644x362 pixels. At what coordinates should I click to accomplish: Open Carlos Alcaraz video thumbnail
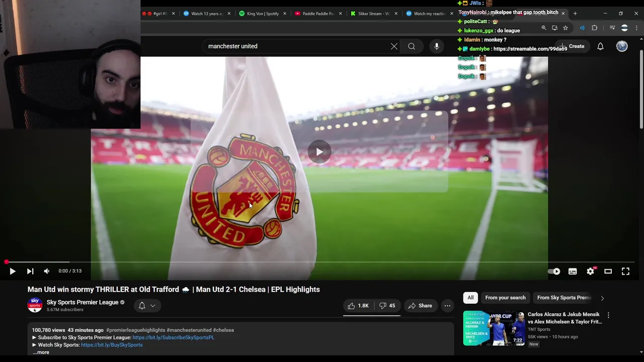(494, 328)
